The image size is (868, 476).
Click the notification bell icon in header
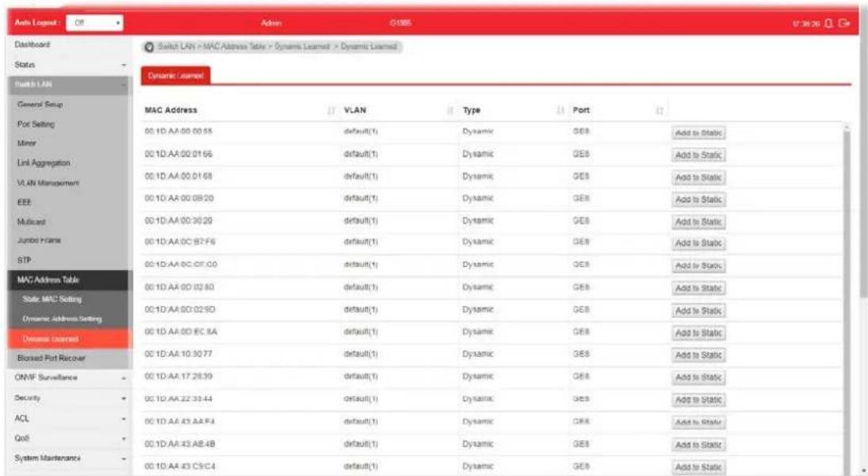[x=828, y=23]
